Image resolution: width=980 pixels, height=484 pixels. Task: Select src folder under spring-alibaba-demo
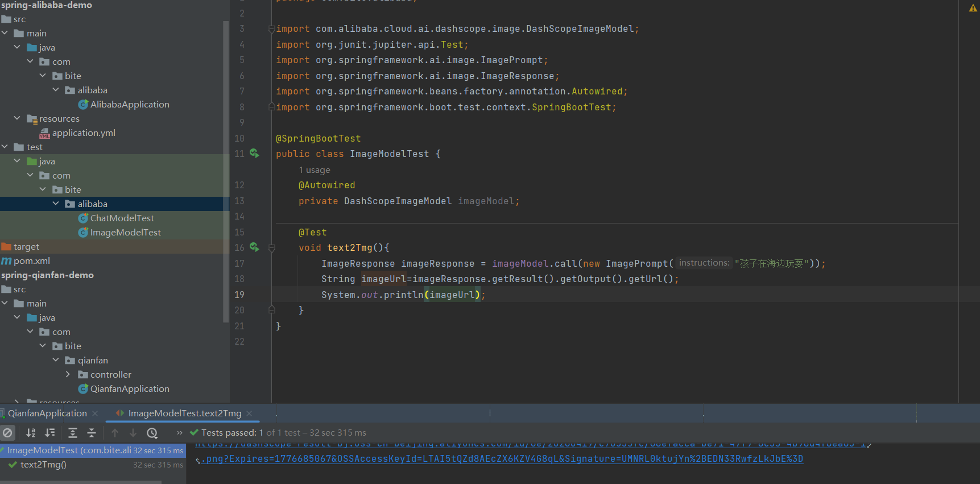(19, 19)
